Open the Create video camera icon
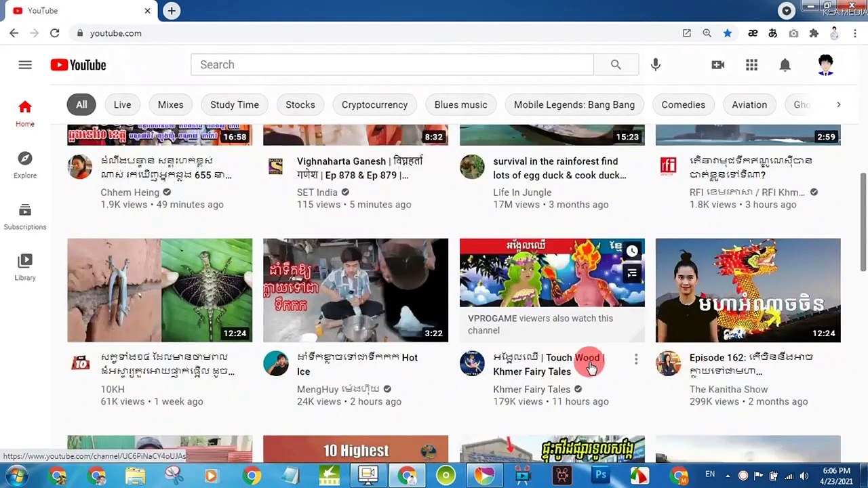 (x=717, y=65)
